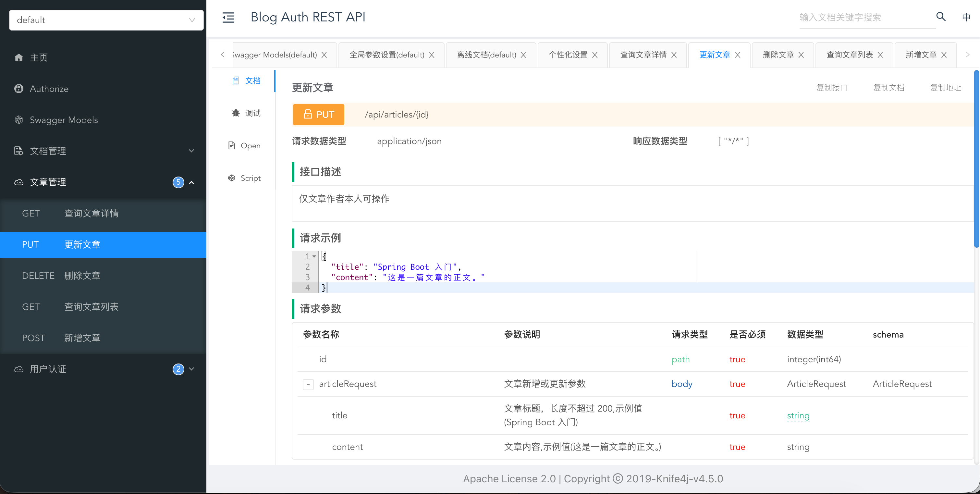This screenshot has width=980, height=494.
Task: Click the 文档 page icon
Action: tap(236, 81)
